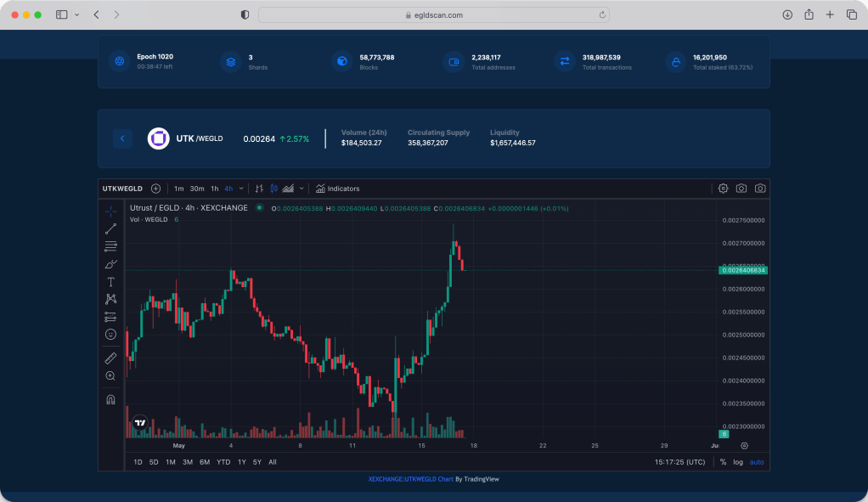This screenshot has width=868, height=502.
Task: Expand the chart style dropdown arrow
Action: pyautogui.click(x=302, y=189)
